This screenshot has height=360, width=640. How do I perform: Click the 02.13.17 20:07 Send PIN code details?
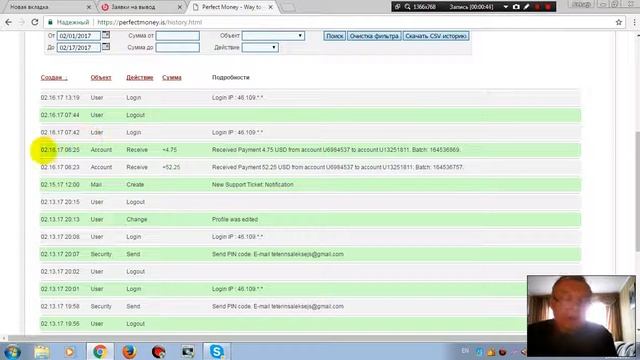point(278,254)
